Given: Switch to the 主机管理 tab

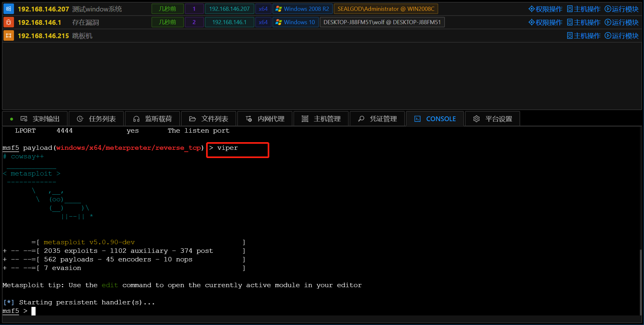Looking at the screenshot, I should [x=321, y=119].
